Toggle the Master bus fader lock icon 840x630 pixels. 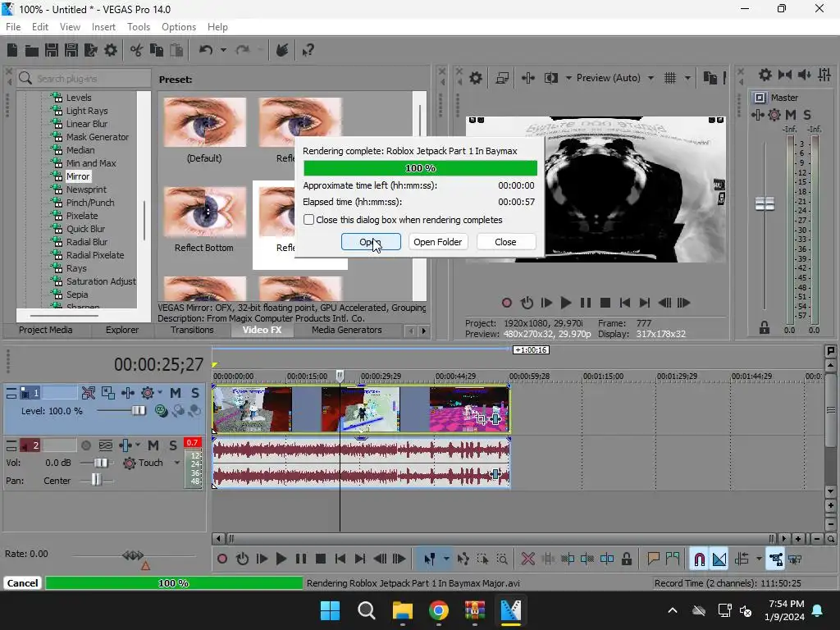[765, 328]
